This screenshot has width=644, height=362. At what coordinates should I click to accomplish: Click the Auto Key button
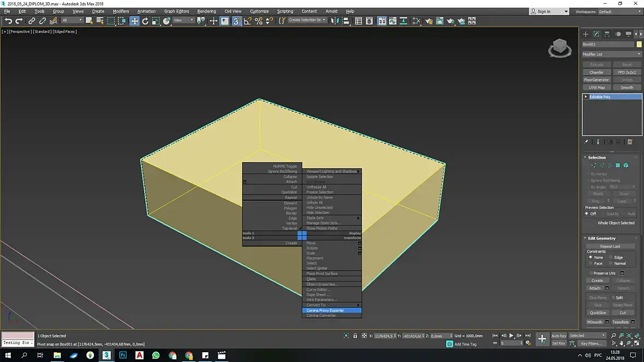coord(558,336)
